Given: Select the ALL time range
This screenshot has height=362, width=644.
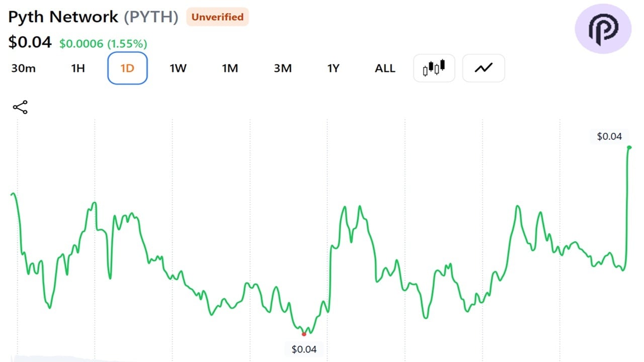Looking at the screenshot, I should (385, 68).
